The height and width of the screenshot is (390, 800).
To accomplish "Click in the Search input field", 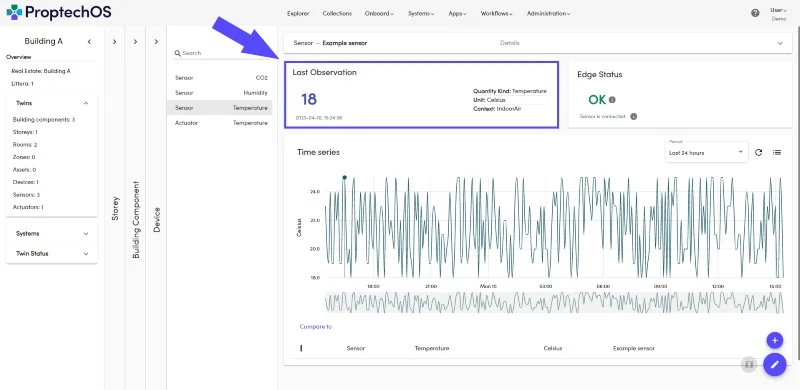I will pos(222,53).
